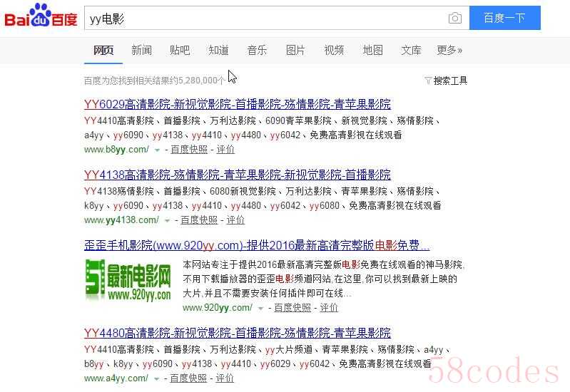This screenshot has height=392, width=570.
Task: Click the www.920yy.com/ green URL
Action: tap(218, 308)
